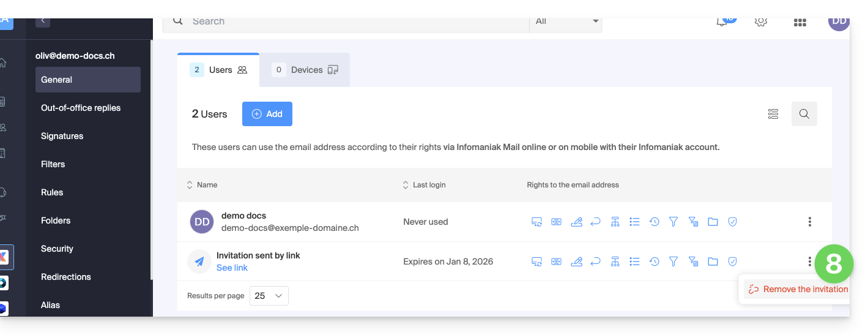Open the results per page dropdown
The image size is (868, 335).
coord(269,296)
